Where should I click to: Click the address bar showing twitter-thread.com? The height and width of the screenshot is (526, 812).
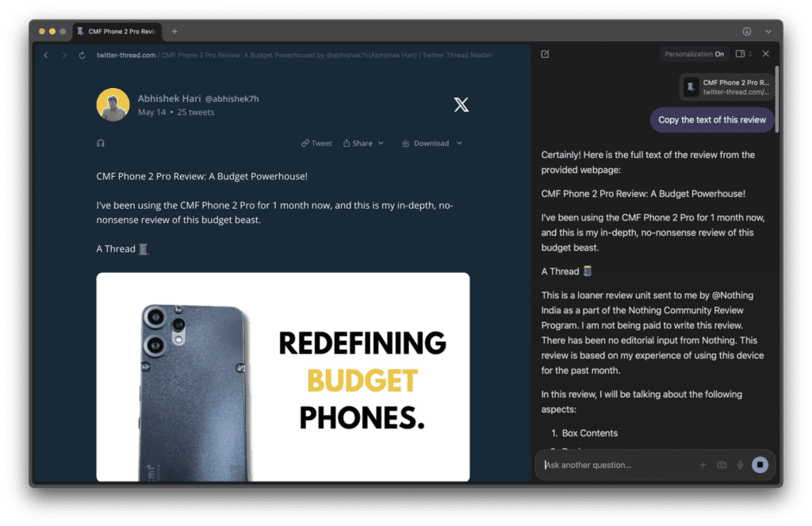294,55
